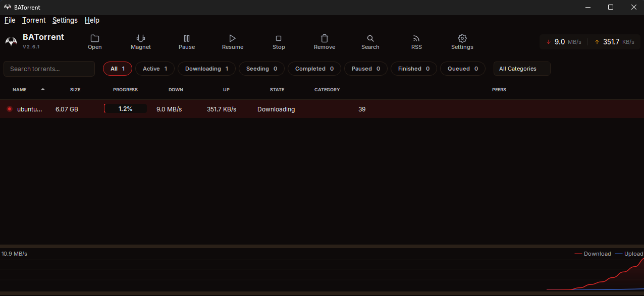
Task: Open the Settings menu in the menu bar
Action: tap(65, 20)
